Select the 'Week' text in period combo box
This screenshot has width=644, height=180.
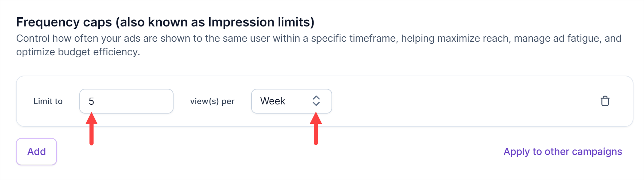(x=273, y=101)
